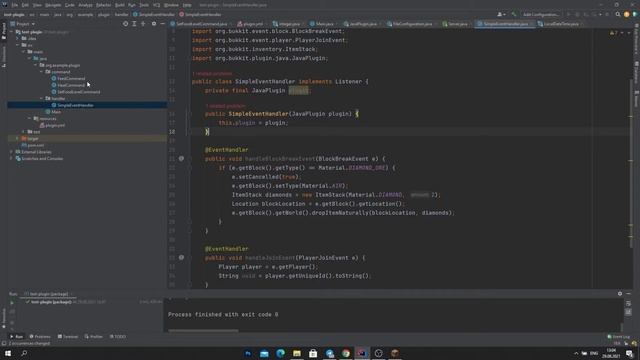Switch to the LocalDateTime.java editor tab
This screenshot has height=360, width=640.
tap(558, 24)
